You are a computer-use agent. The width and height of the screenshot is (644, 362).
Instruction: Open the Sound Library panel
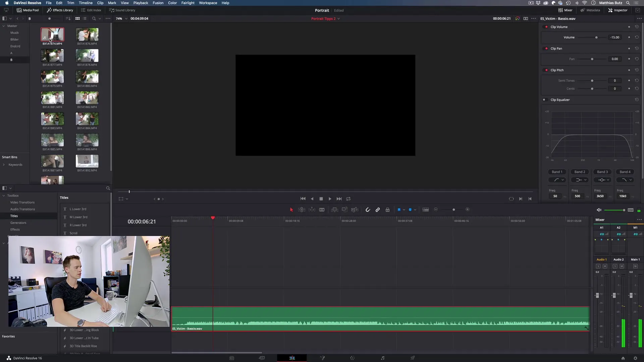click(x=122, y=10)
